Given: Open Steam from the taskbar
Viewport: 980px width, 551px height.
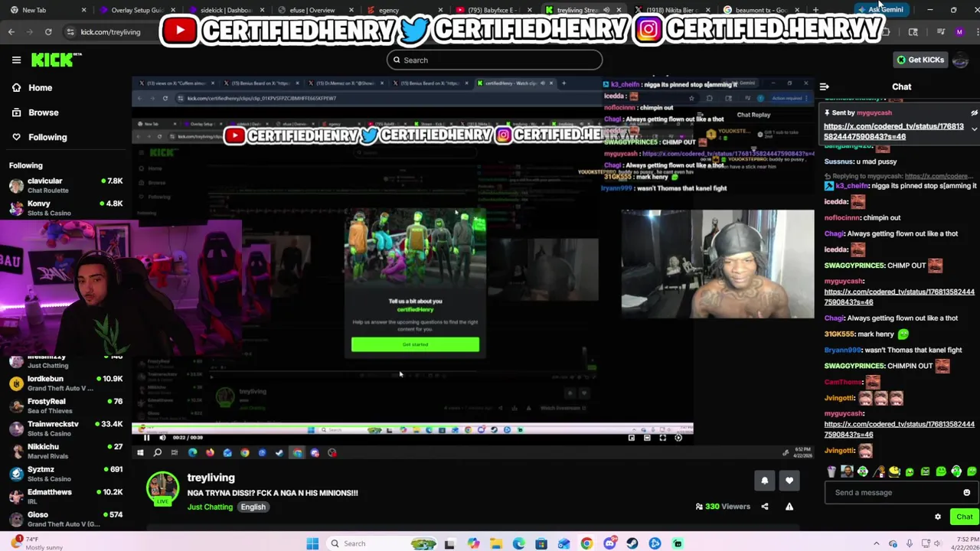Looking at the screenshot, I should (632, 543).
